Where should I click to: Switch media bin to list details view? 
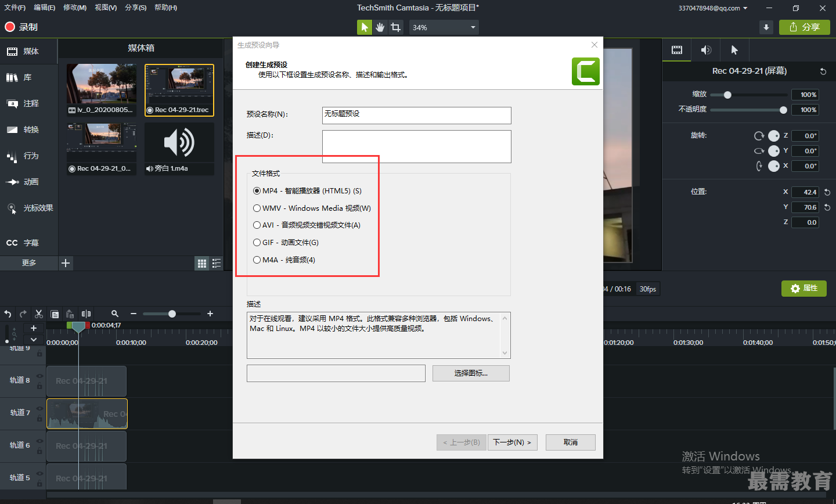pos(217,264)
